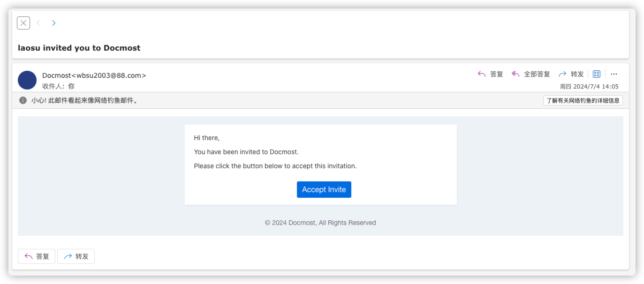Open 了解有关网络钓鱼的详细信息 link
The height and width of the screenshot is (284, 644).
point(583,100)
